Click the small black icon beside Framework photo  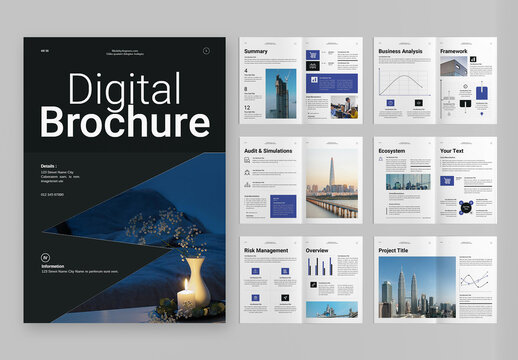473,59
